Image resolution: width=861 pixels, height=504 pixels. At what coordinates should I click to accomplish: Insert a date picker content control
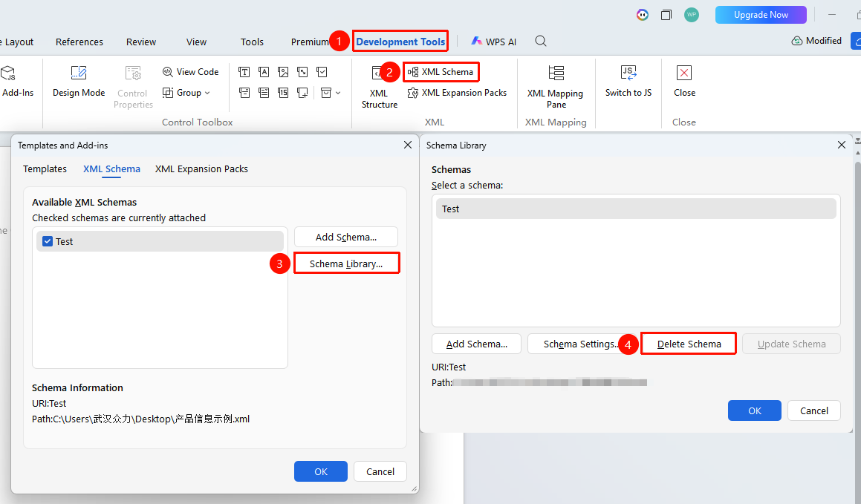[x=283, y=93]
